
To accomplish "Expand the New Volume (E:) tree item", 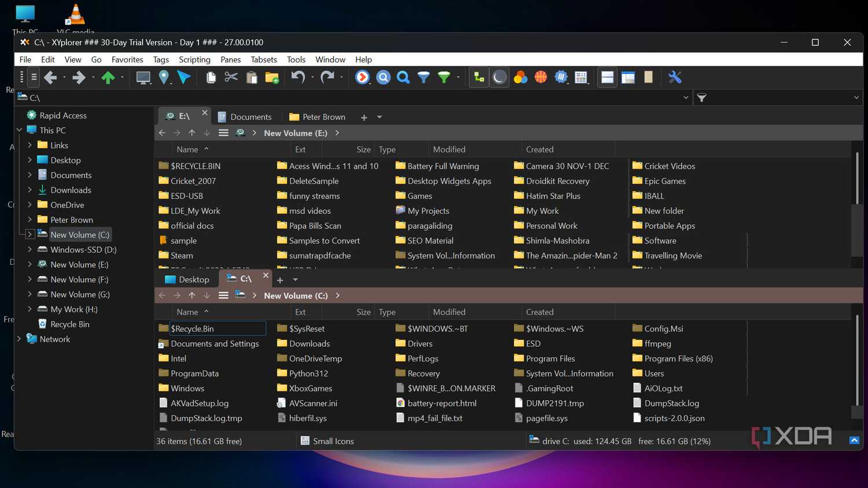I will point(29,264).
